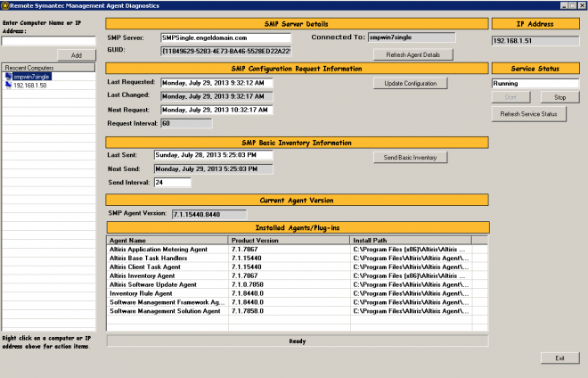Click the Service Status Running field
This screenshot has width=588, height=378.
pos(535,83)
